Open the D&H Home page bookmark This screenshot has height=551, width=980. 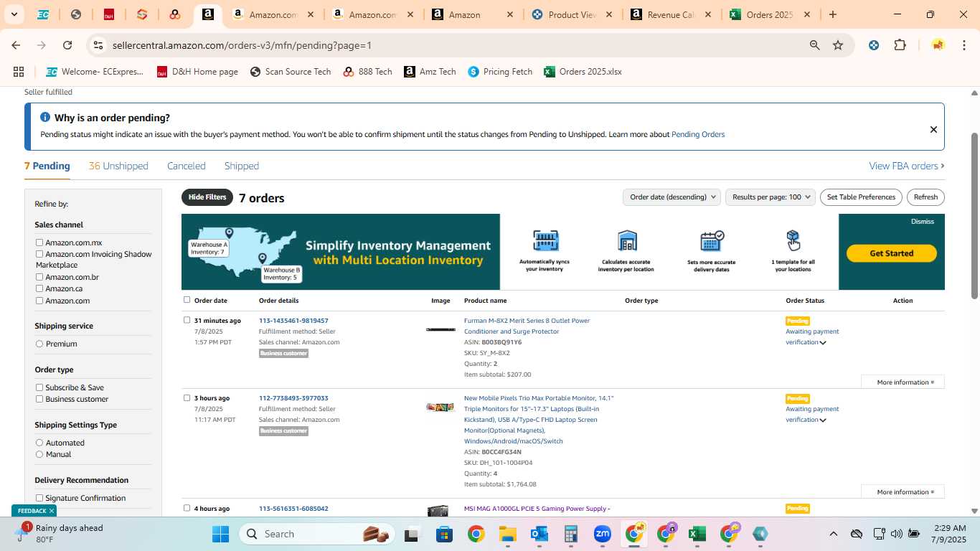point(197,72)
